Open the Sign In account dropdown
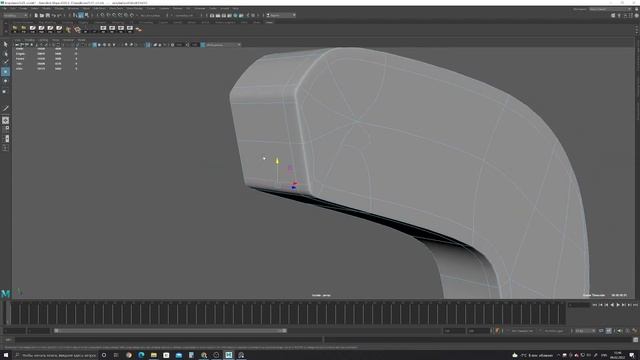The height and width of the screenshot is (360, 640). [281, 16]
